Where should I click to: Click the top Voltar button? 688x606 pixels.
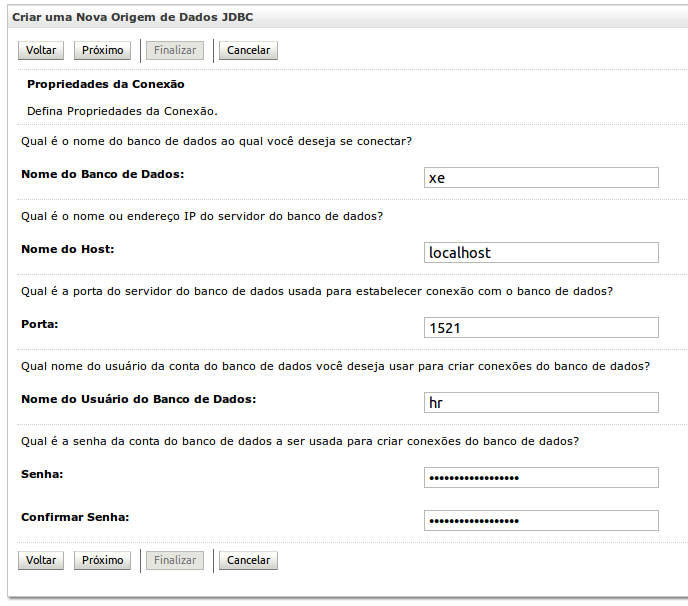41,50
